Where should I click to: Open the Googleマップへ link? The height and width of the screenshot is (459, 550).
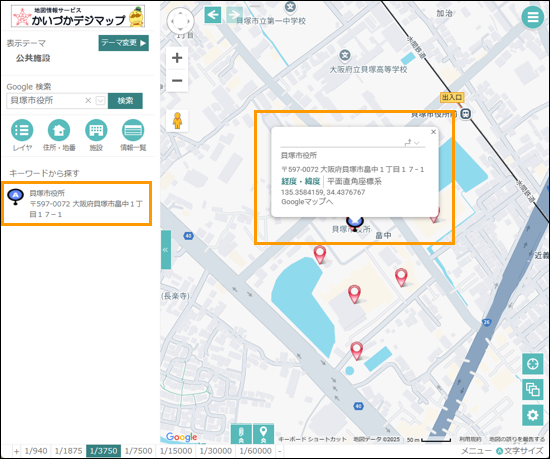tap(307, 202)
